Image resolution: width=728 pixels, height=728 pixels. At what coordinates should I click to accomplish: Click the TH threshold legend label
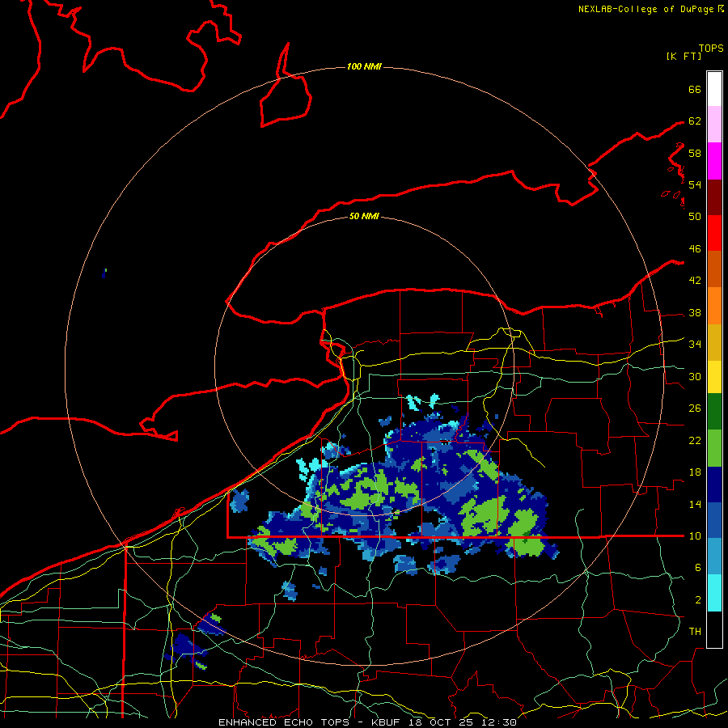click(x=695, y=631)
